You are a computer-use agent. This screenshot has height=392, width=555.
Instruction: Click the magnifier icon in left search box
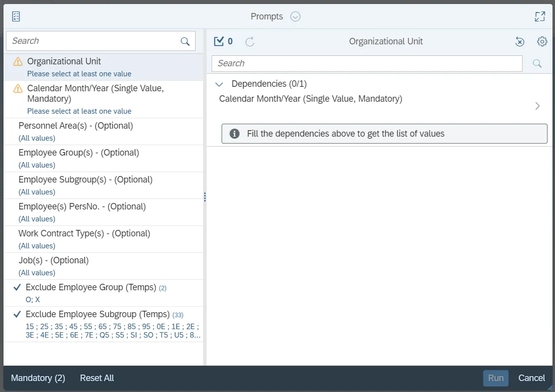pos(185,41)
